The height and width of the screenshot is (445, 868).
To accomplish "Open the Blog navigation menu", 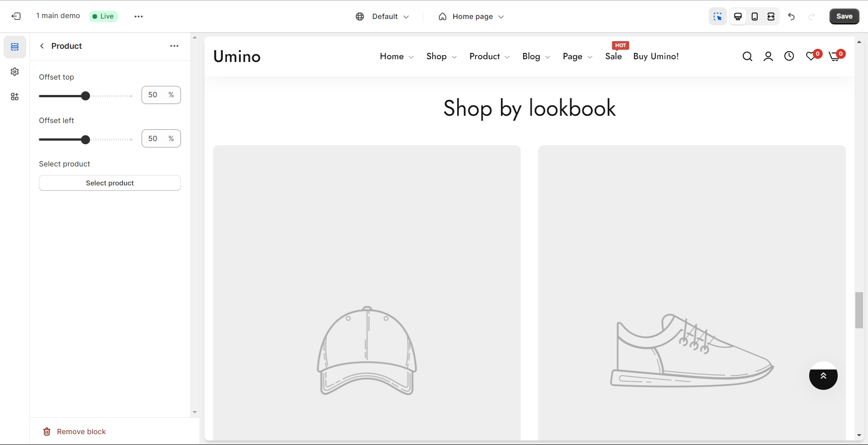I will point(536,57).
